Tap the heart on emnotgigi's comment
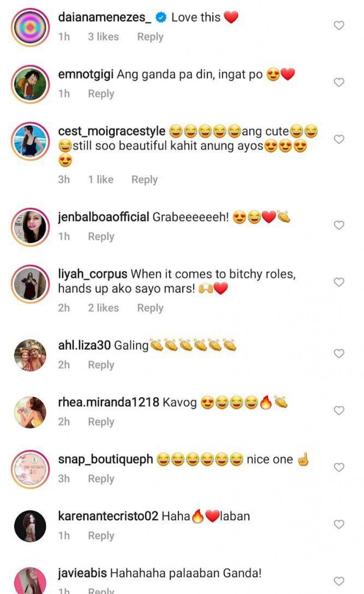The image size is (364, 594). click(x=339, y=82)
